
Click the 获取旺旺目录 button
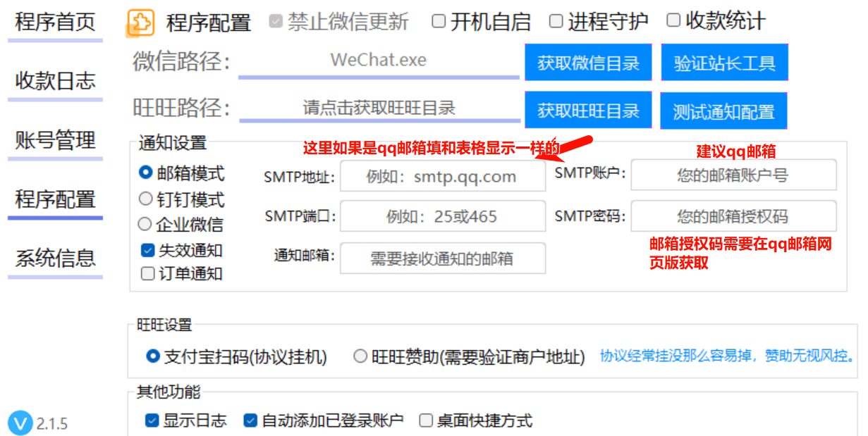[x=588, y=111]
